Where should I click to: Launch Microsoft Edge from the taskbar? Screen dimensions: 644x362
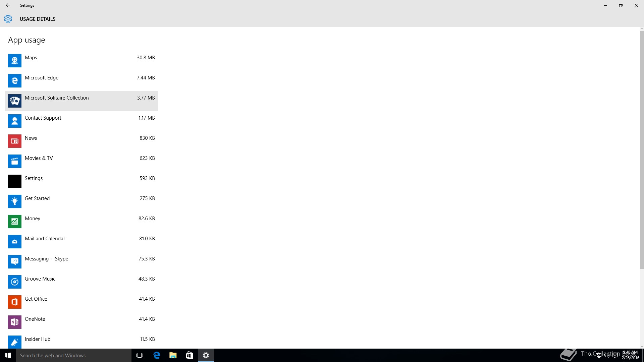(156, 355)
